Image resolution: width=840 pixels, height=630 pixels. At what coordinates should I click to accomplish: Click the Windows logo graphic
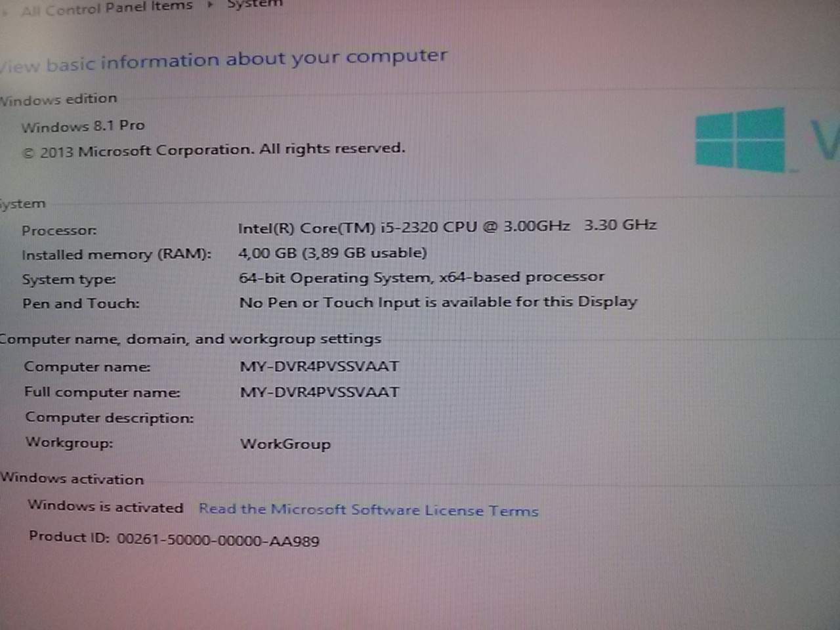coord(741,140)
